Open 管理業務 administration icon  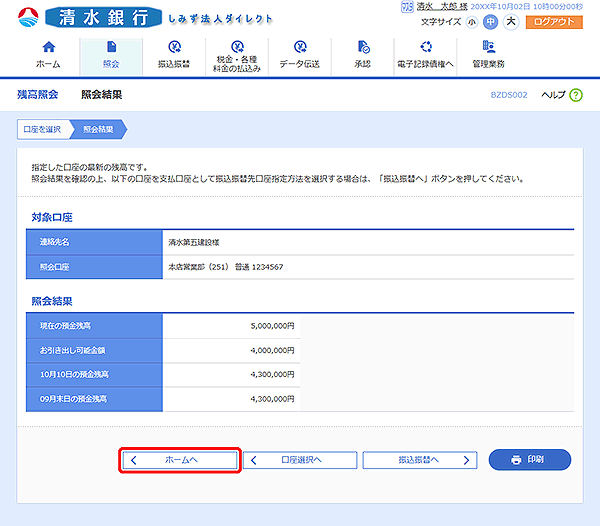488,47
